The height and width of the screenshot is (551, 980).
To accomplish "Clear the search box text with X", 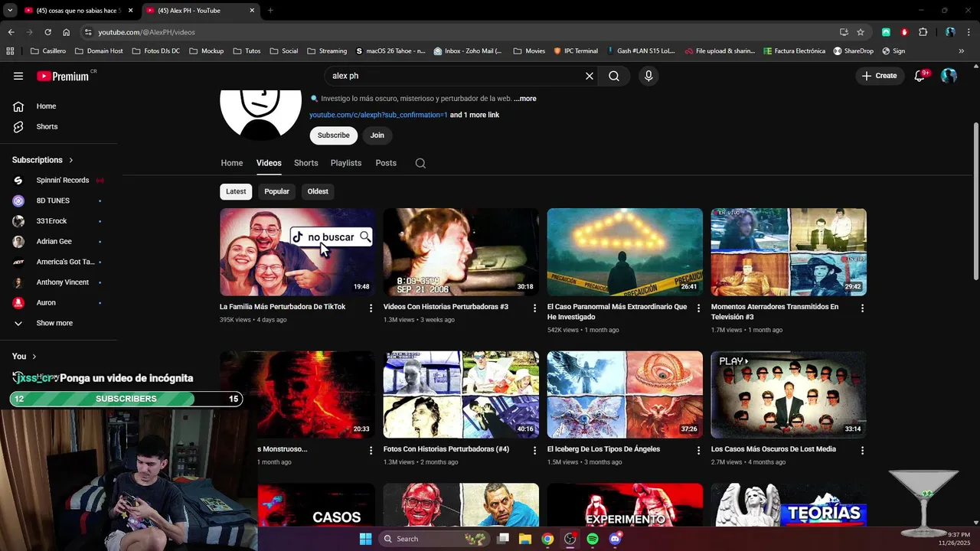I will pyautogui.click(x=590, y=76).
